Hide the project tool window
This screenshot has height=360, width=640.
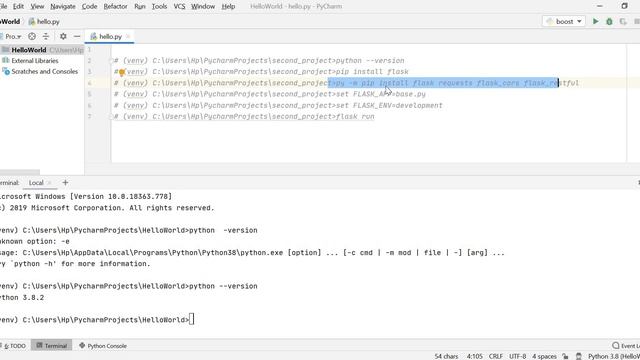click(77, 36)
